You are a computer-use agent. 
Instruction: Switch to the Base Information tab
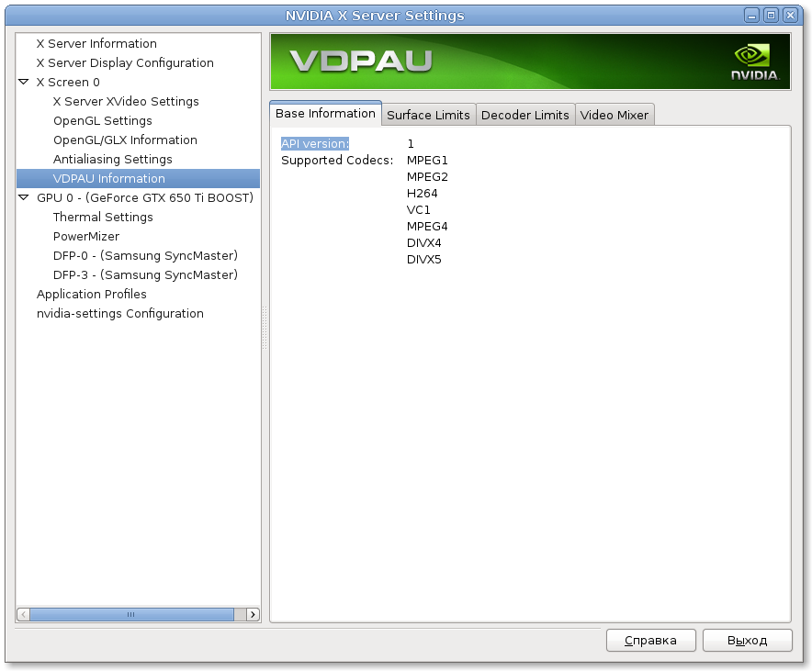[x=325, y=113]
